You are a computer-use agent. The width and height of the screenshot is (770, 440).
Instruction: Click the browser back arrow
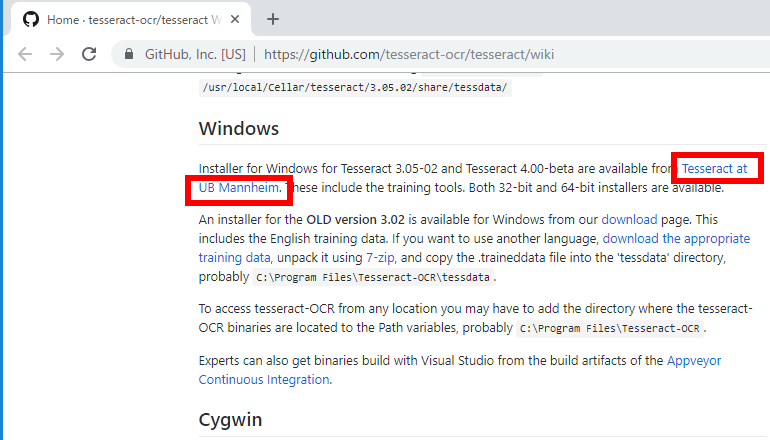pyautogui.click(x=25, y=54)
